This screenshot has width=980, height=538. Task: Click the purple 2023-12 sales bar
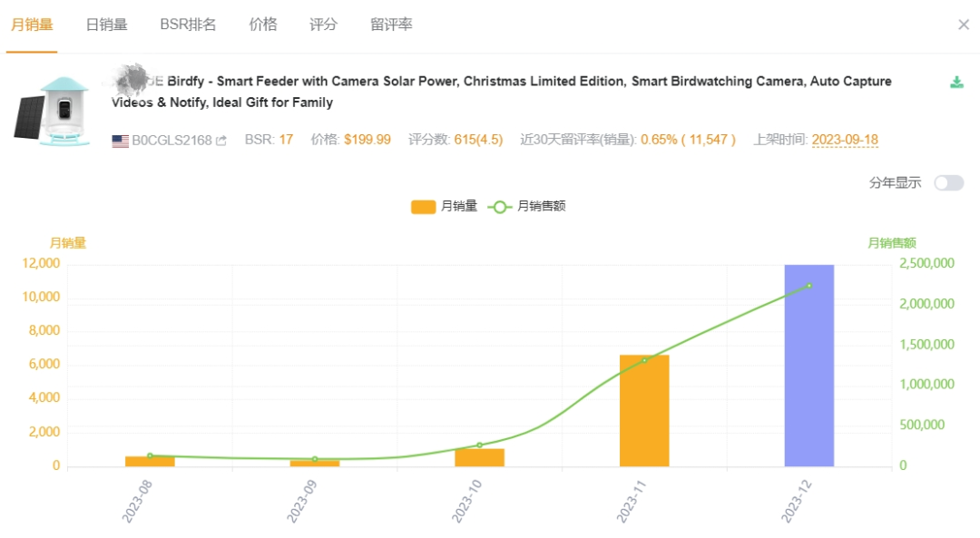(808, 366)
